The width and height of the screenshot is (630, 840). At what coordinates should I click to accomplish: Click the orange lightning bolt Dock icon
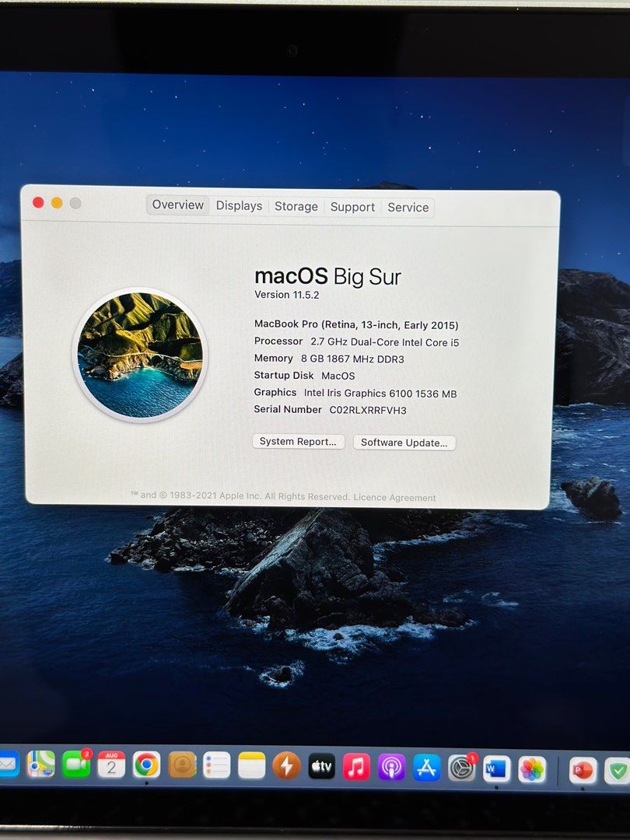(x=286, y=767)
